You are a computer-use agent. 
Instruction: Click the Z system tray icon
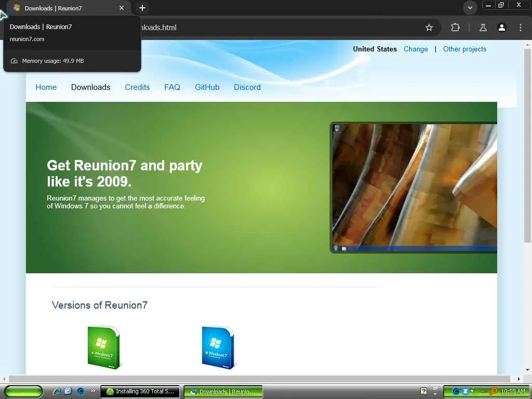[465, 391]
